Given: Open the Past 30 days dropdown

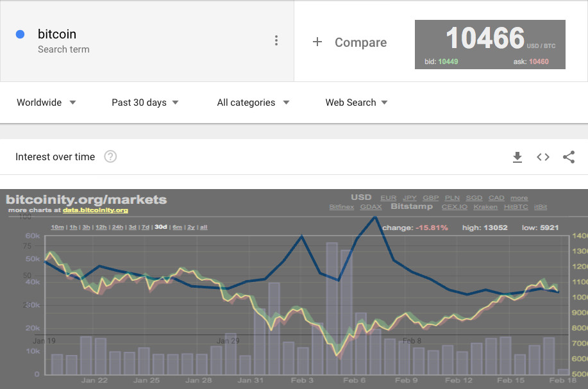Looking at the screenshot, I should tap(145, 103).
